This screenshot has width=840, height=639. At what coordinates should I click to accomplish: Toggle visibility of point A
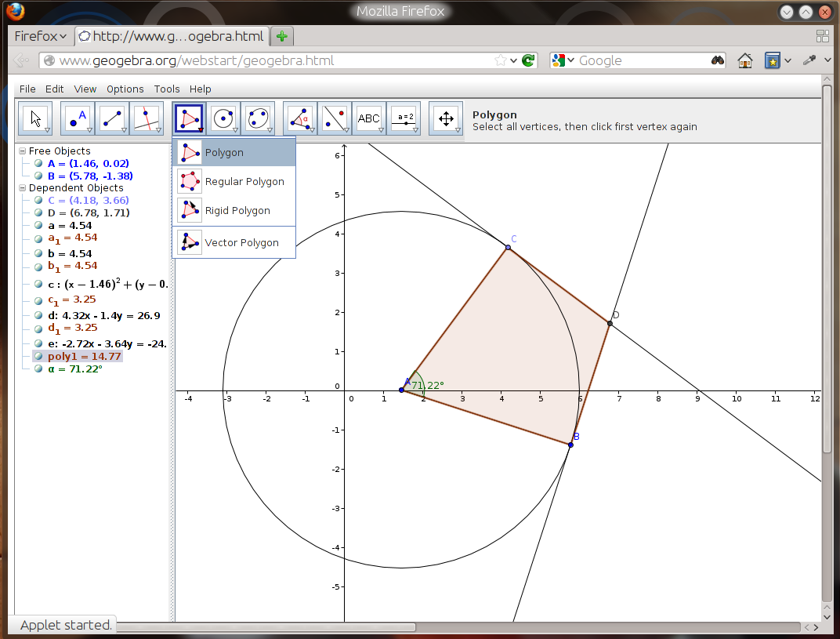click(38, 163)
